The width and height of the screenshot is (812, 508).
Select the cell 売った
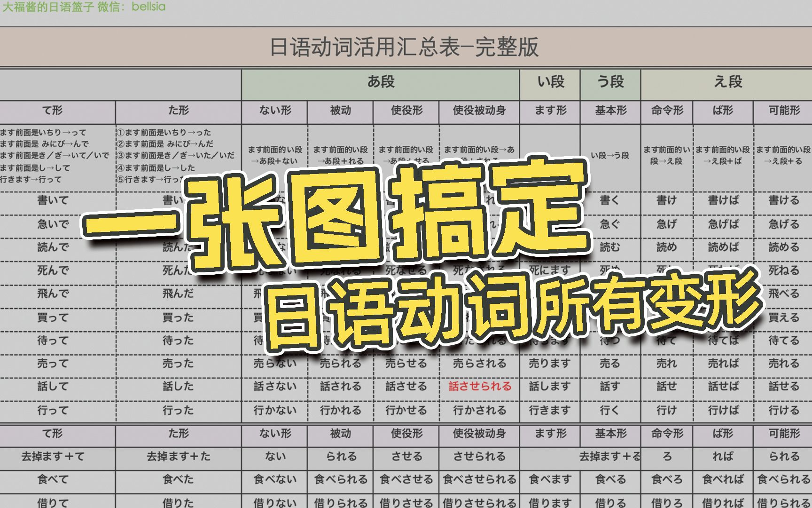coord(178,364)
